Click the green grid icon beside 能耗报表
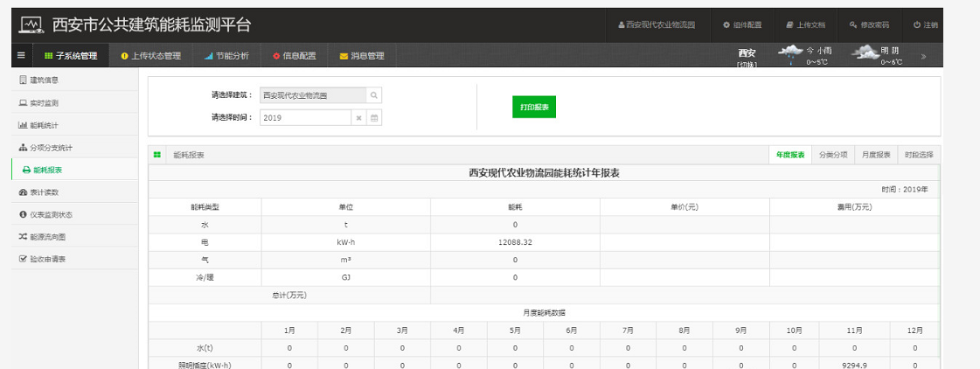980x369 pixels. [x=156, y=155]
